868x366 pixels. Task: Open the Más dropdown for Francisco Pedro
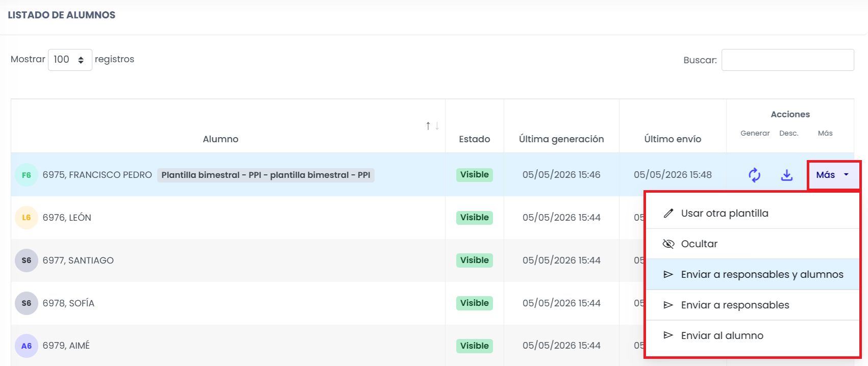(x=834, y=175)
